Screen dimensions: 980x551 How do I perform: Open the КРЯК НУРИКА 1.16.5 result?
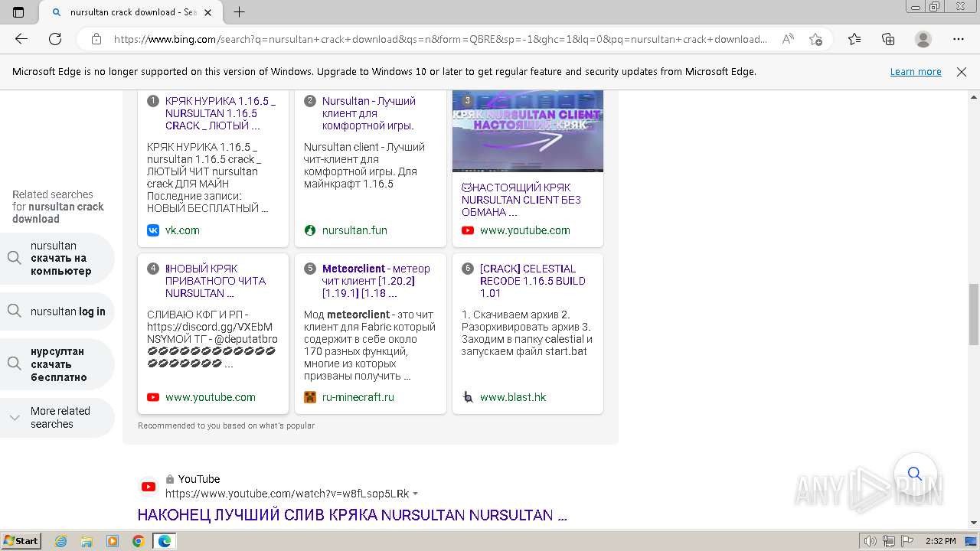click(220, 113)
